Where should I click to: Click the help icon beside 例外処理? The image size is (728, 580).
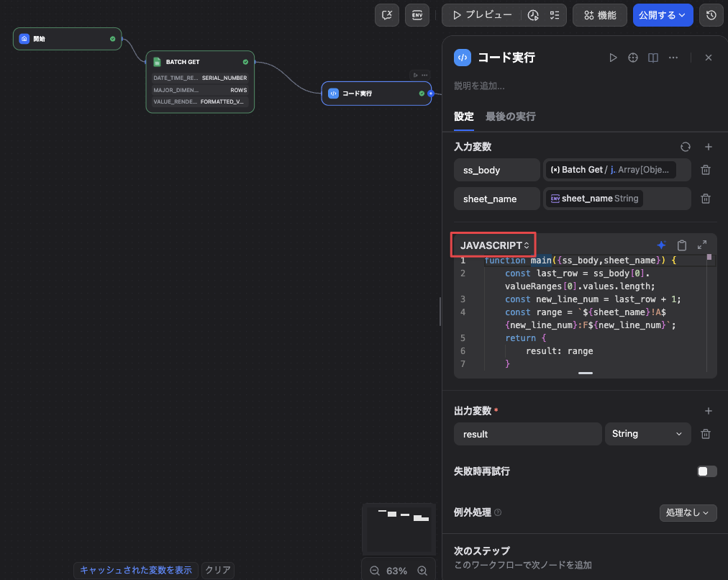498,512
